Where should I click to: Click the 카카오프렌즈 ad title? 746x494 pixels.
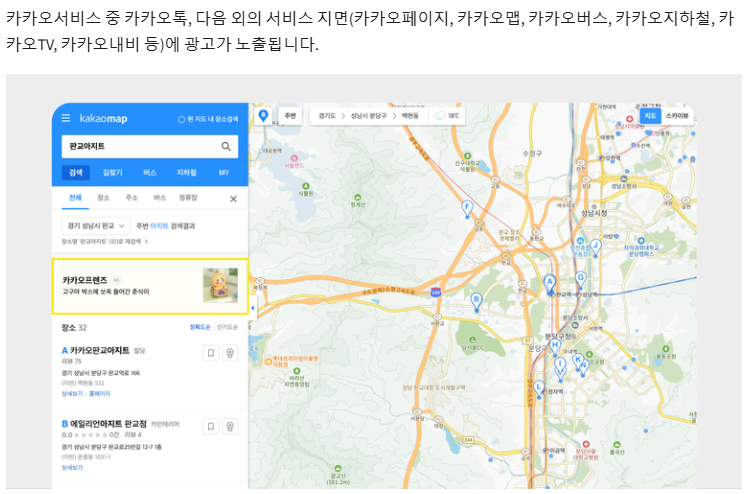click(85, 280)
